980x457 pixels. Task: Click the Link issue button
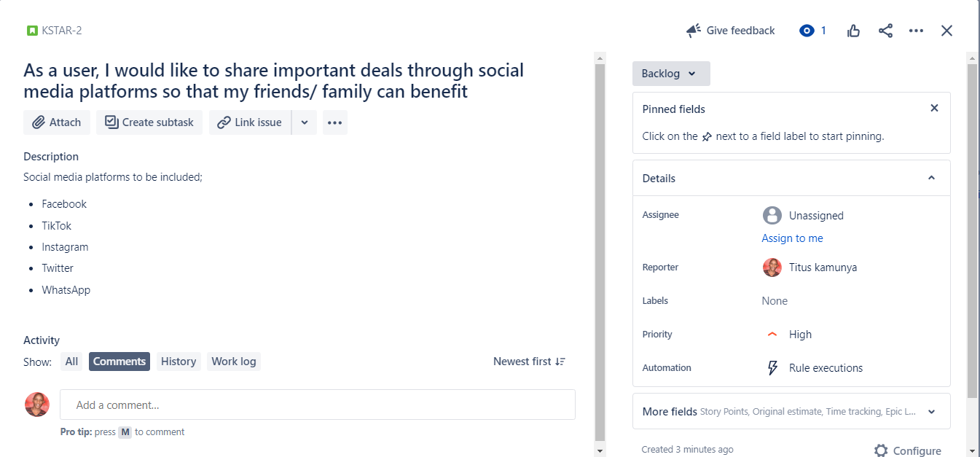click(x=250, y=122)
